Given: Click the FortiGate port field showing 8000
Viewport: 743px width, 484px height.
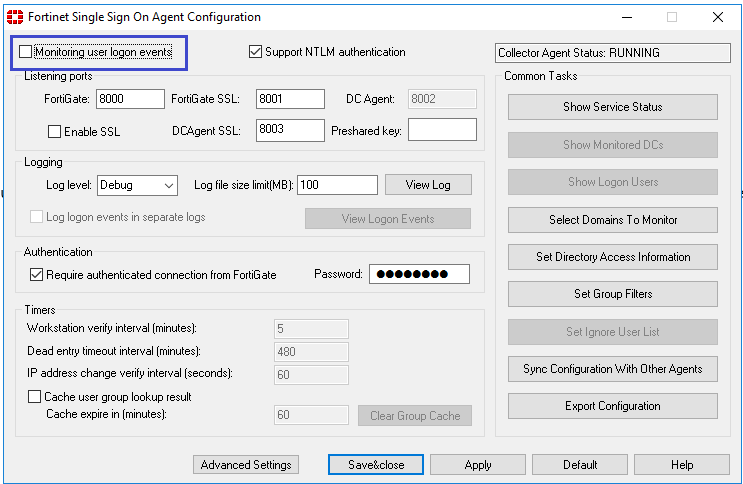Looking at the screenshot, I should pyautogui.click(x=130, y=99).
